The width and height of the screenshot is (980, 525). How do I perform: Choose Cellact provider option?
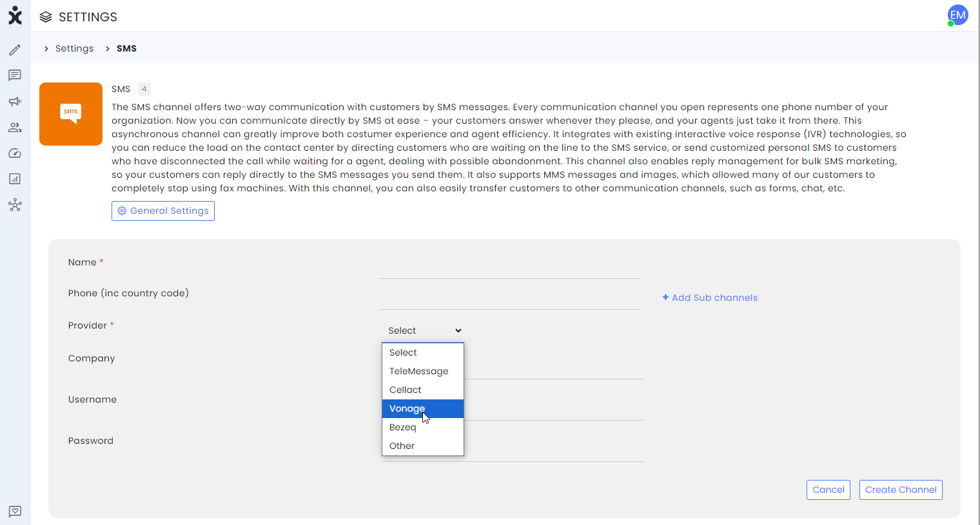tap(423, 390)
